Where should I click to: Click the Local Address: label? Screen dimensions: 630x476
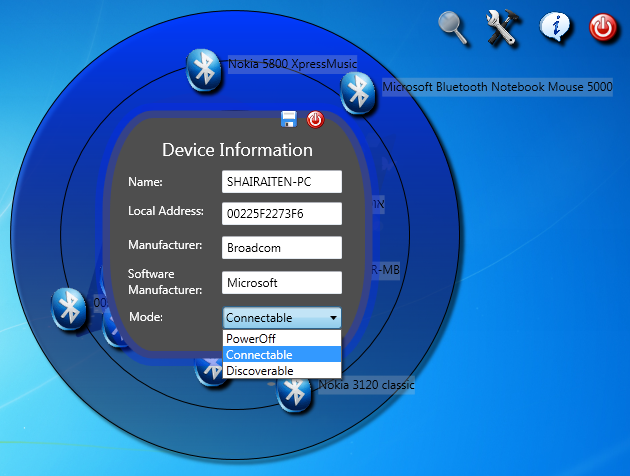point(166,211)
